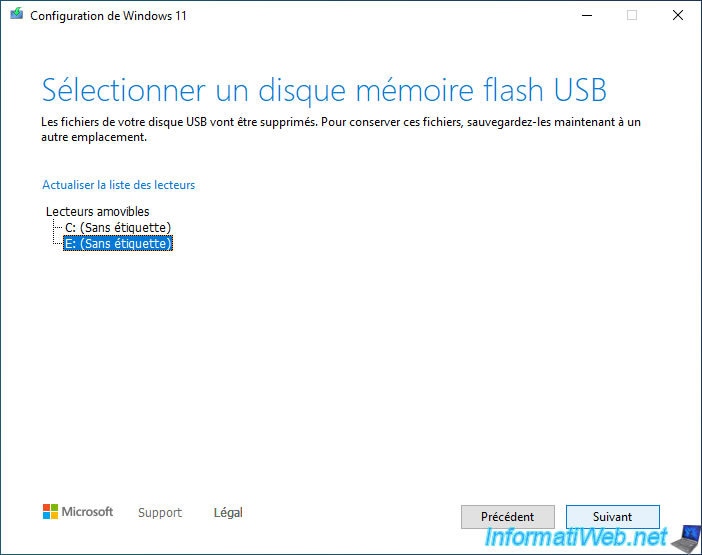Viewport: 702px width, 555px height.
Task: Open the Légal link
Action: 228,513
